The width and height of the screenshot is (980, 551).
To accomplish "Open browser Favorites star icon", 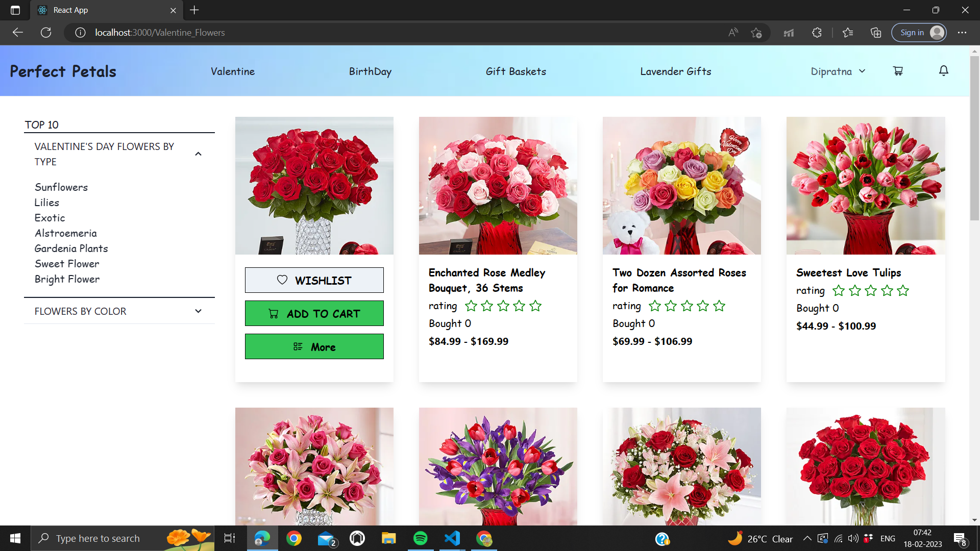I will click(x=848, y=33).
